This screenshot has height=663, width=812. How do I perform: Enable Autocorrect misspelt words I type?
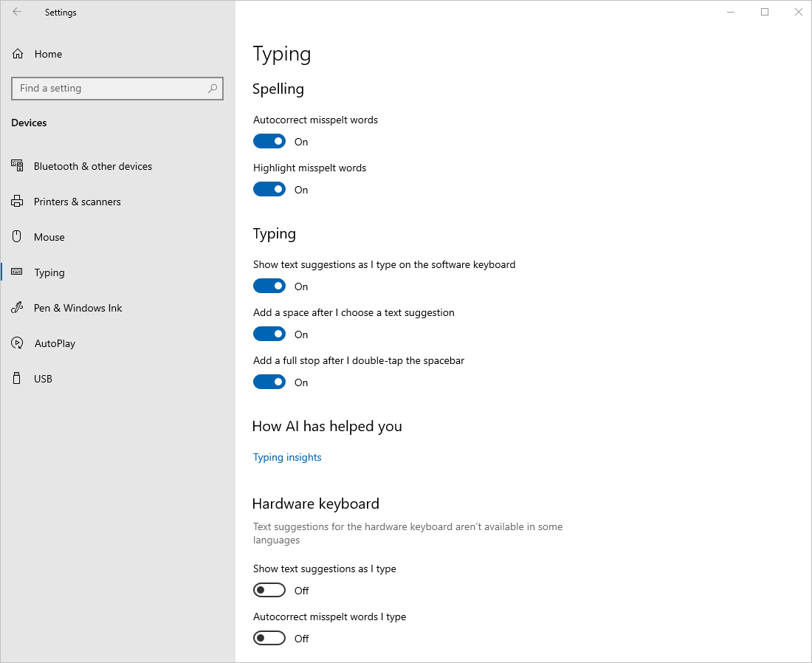pos(269,638)
